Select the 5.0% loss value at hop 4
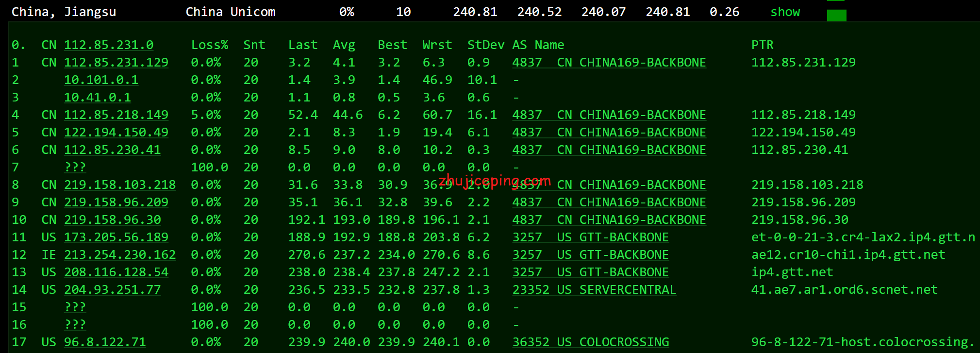 [206, 115]
